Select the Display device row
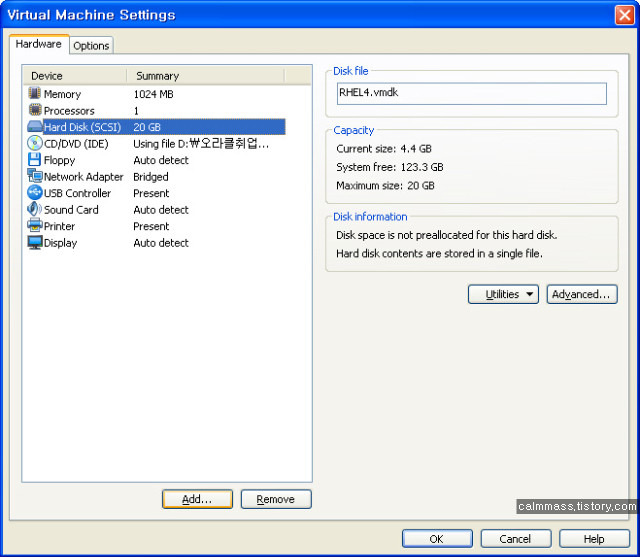Screen dimensions: 640x557 (156, 243)
